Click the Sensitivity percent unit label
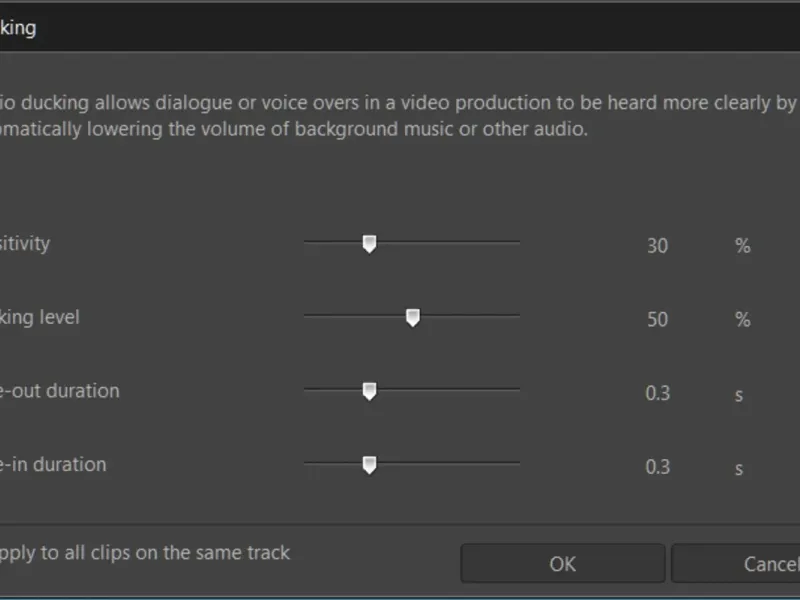The width and height of the screenshot is (800, 600). [x=742, y=246]
